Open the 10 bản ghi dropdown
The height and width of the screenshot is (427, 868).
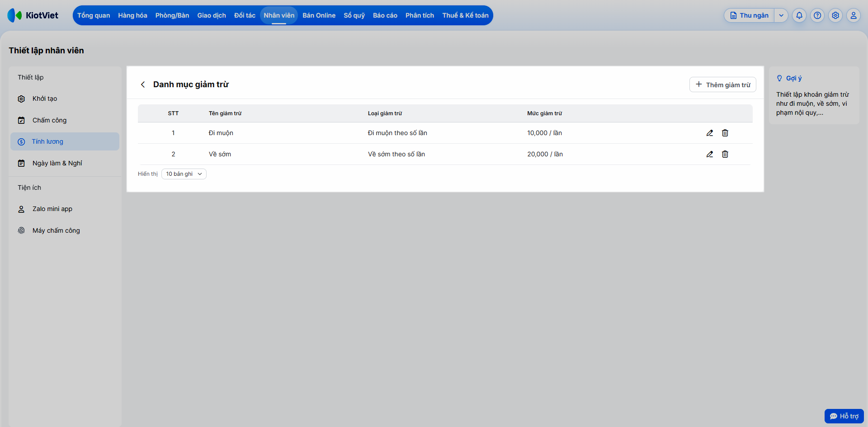184,174
